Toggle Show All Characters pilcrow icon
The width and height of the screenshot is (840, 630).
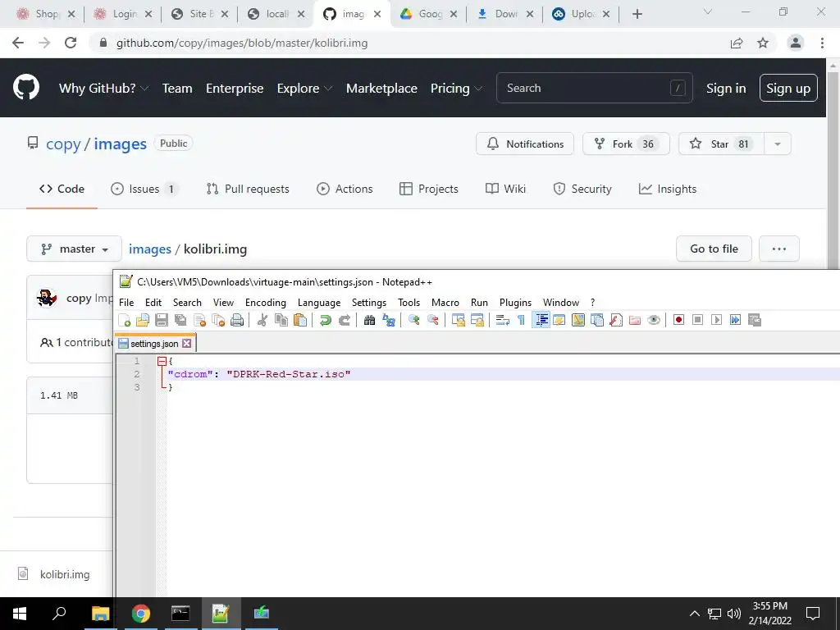pyautogui.click(x=521, y=321)
